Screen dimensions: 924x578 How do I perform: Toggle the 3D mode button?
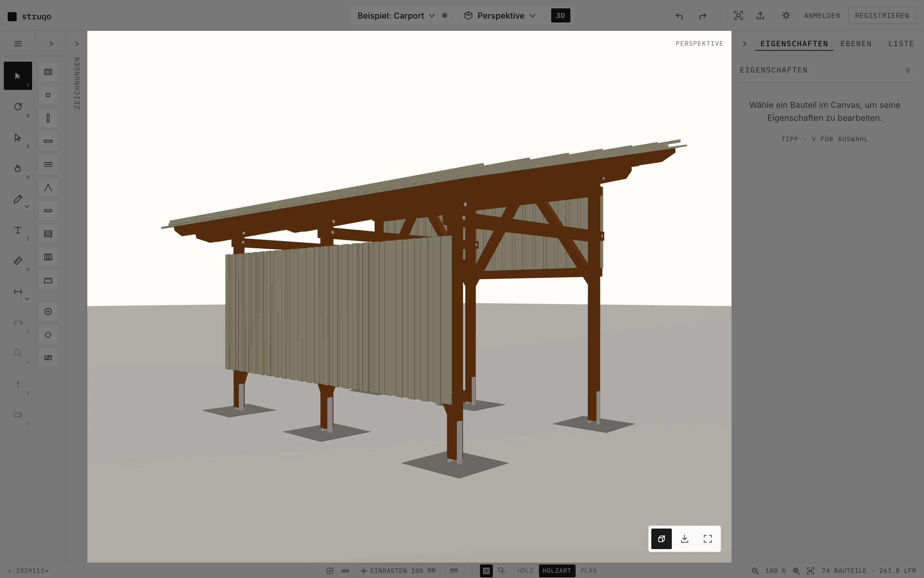point(560,16)
